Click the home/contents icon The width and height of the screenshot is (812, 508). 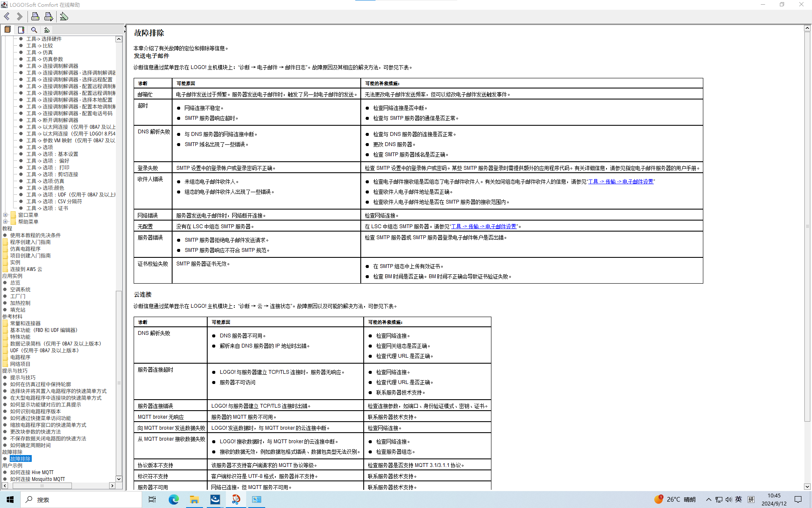7,29
